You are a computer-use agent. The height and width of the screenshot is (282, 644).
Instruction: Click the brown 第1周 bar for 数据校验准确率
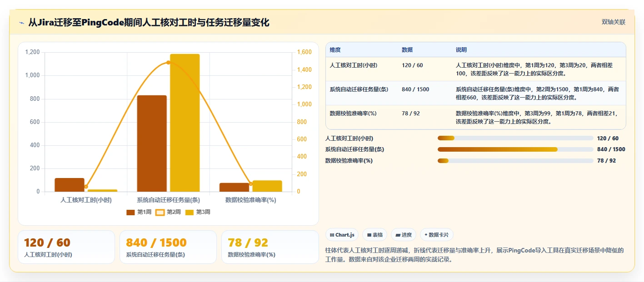click(x=235, y=187)
